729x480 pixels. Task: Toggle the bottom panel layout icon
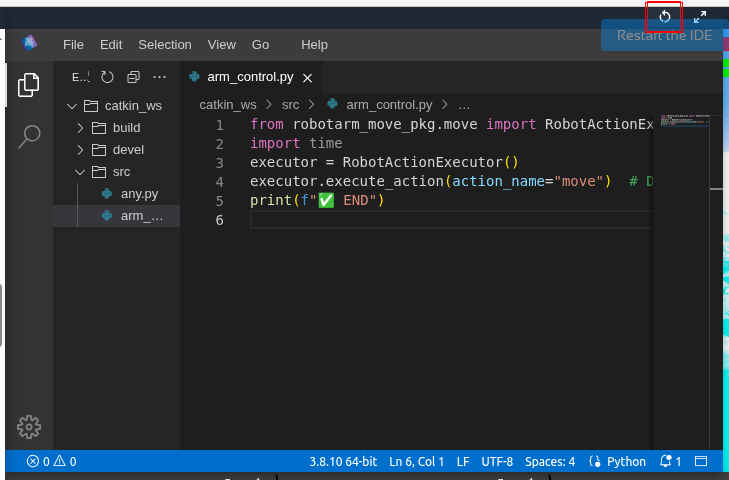[x=701, y=461]
